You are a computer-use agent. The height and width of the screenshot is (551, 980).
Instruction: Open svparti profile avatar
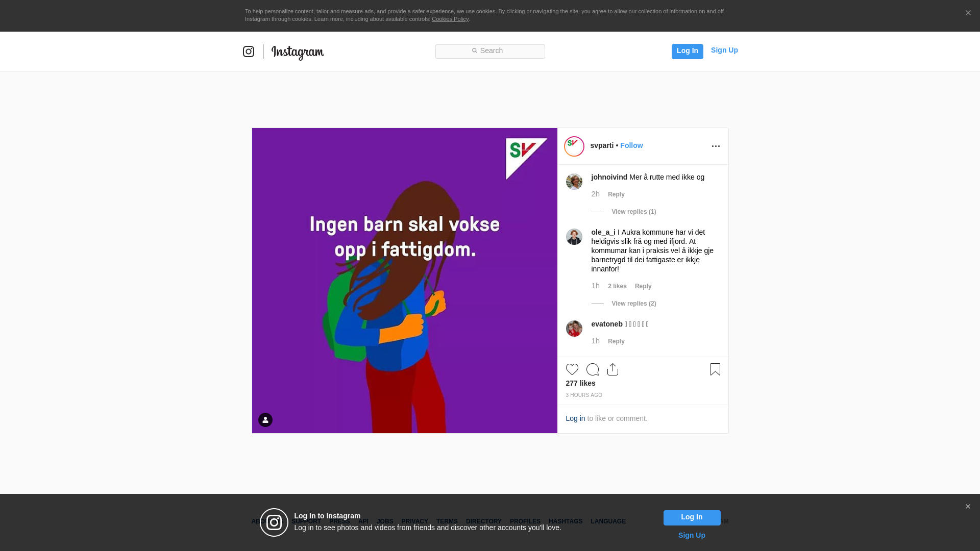pyautogui.click(x=574, y=146)
